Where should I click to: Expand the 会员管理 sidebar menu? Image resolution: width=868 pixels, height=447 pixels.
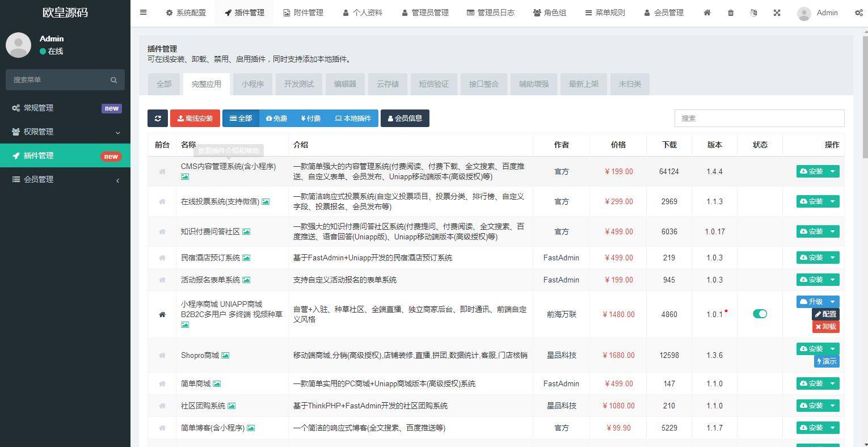65,179
